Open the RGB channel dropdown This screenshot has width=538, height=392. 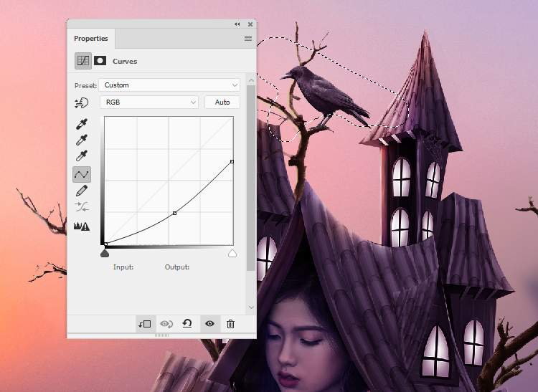coord(149,102)
